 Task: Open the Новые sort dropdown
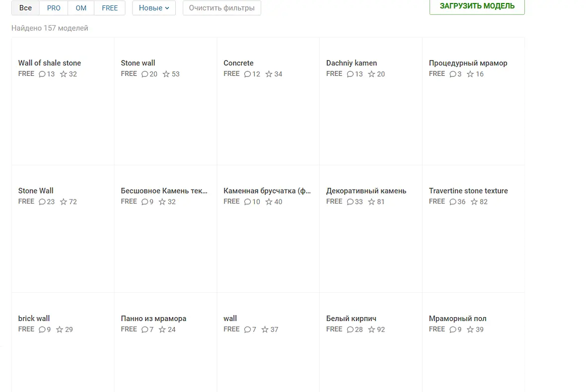154,8
